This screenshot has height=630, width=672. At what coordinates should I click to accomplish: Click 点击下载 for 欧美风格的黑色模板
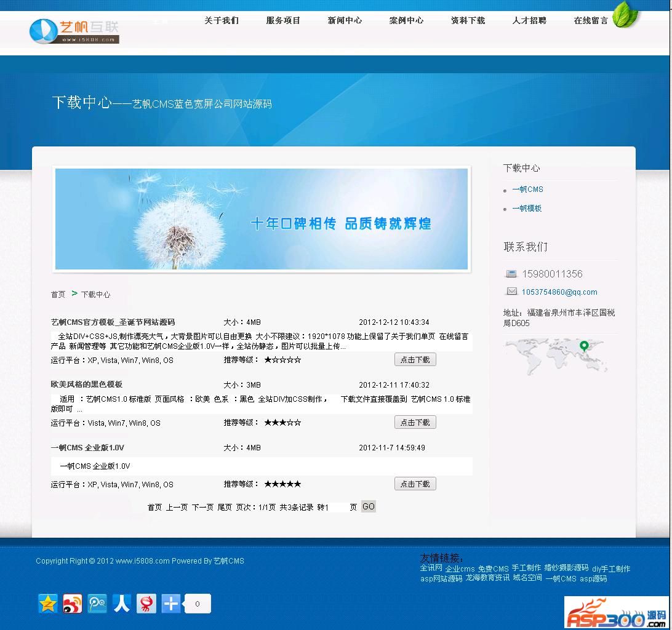415,422
